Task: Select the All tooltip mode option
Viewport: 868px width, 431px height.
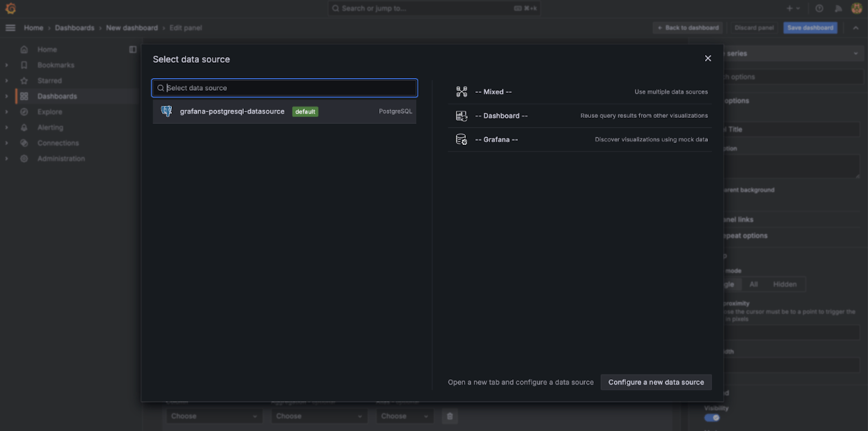Action: click(x=753, y=284)
